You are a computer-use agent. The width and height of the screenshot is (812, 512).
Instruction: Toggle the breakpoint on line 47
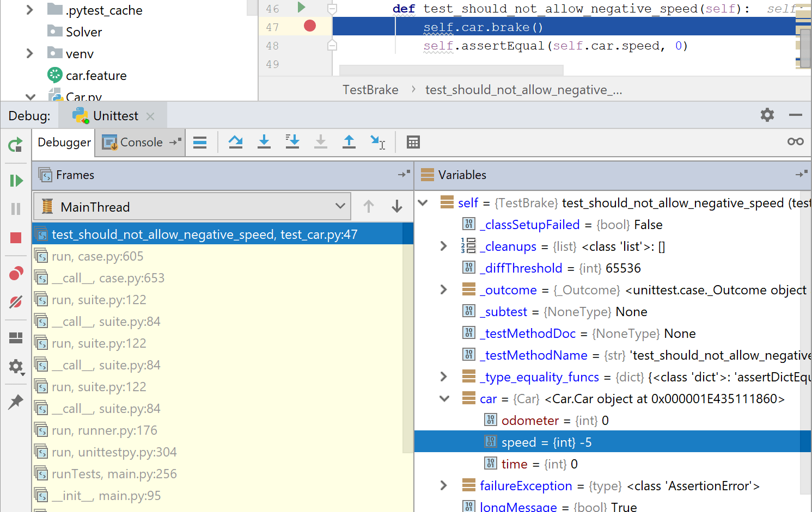(309, 26)
